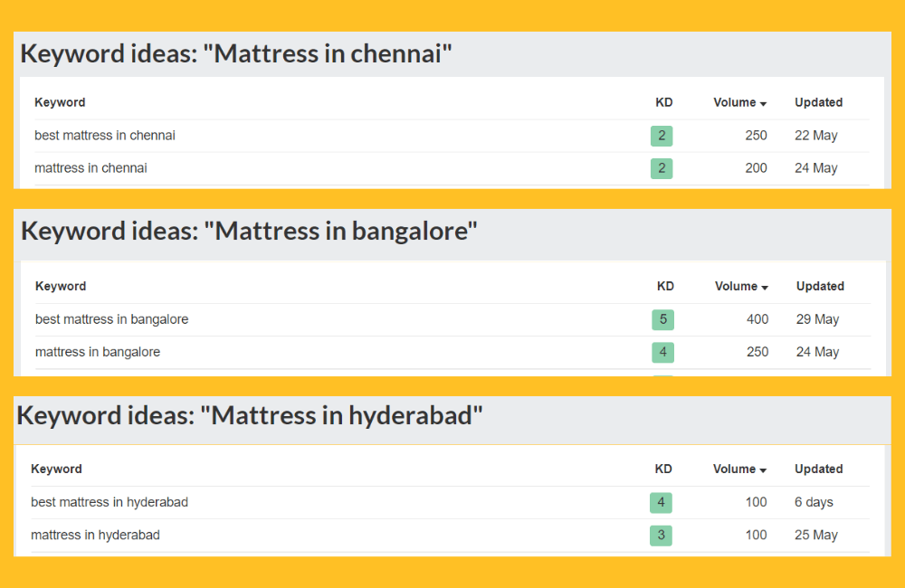Click KD badge 3 for mattress in hyderabad
Image resolution: width=905 pixels, height=588 pixels.
click(x=661, y=535)
